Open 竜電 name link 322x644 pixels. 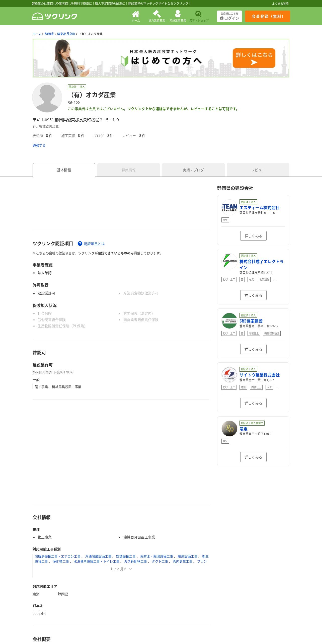[x=244, y=429]
